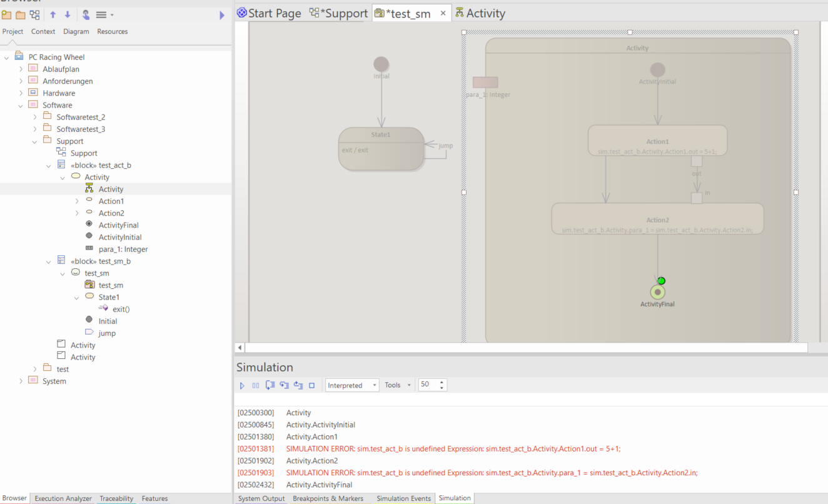Switch to the Execution Analyzer tab
The width and height of the screenshot is (828, 504).
63,498
